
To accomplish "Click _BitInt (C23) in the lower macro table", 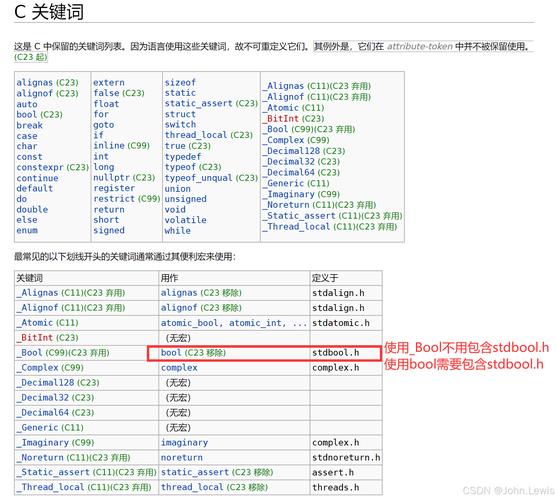I will (x=47, y=338).
